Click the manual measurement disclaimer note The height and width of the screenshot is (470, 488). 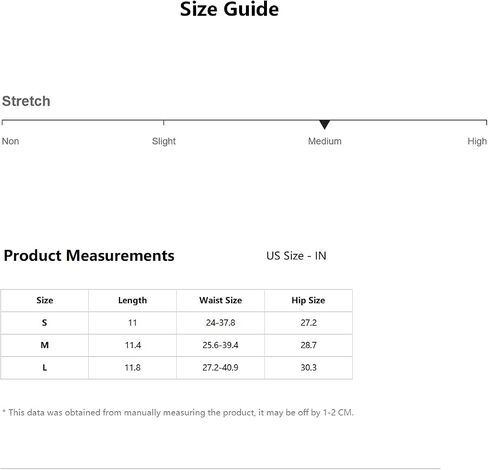pos(178,413)
